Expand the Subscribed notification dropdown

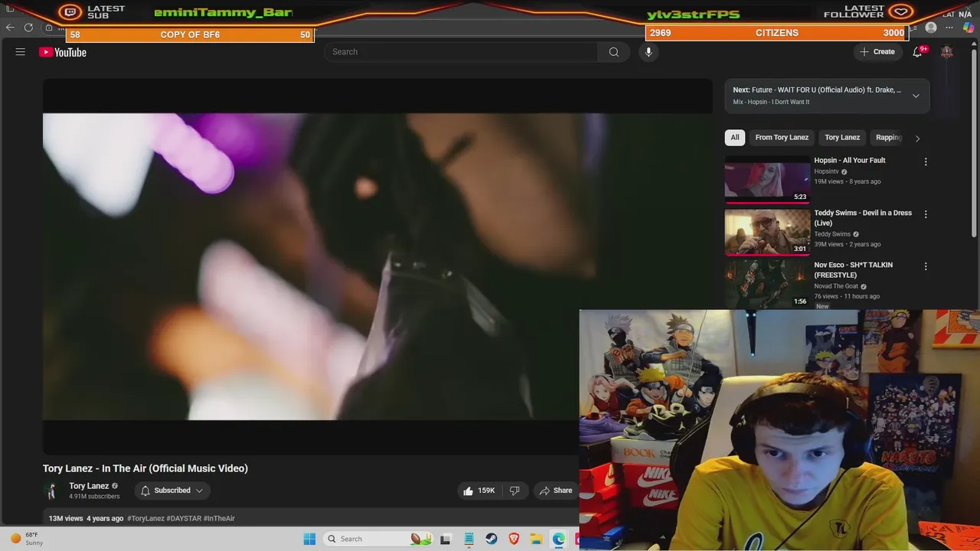point(172,491)
